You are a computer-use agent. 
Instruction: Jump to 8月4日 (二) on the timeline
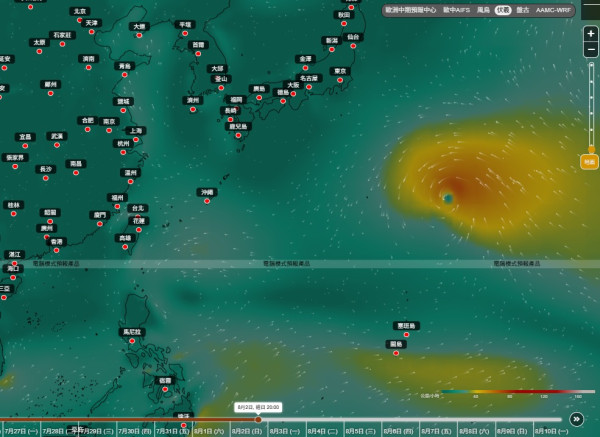323,431
